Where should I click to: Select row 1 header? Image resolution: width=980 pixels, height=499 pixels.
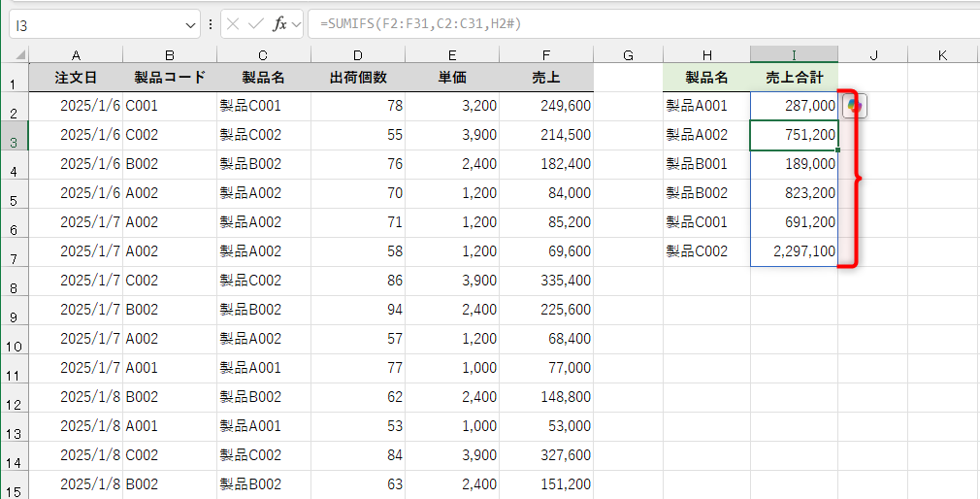click(15, 79)
